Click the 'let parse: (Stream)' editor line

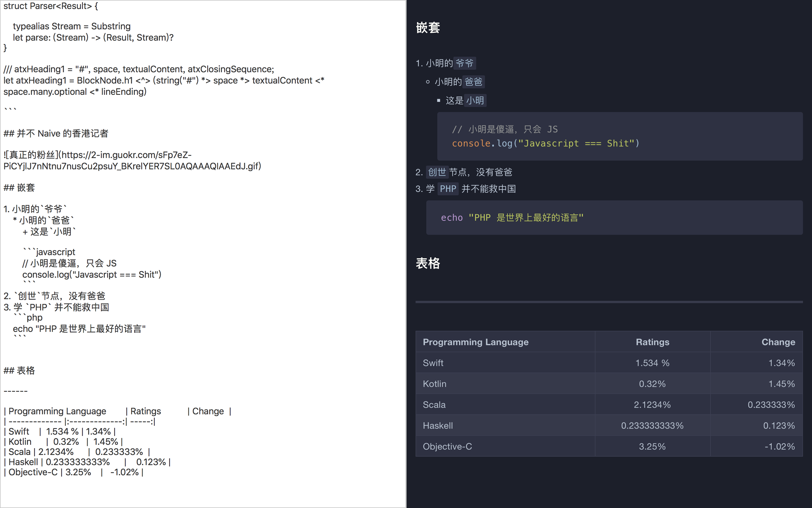(x=93, y=37)
